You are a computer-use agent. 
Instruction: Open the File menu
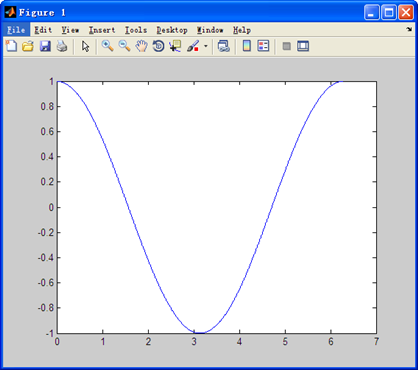[16, 30]
